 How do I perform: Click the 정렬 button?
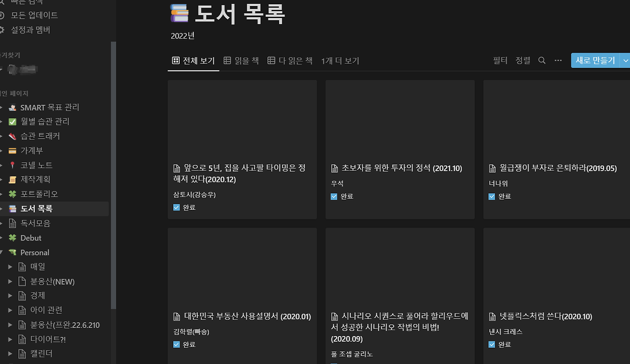pos(523,60)
